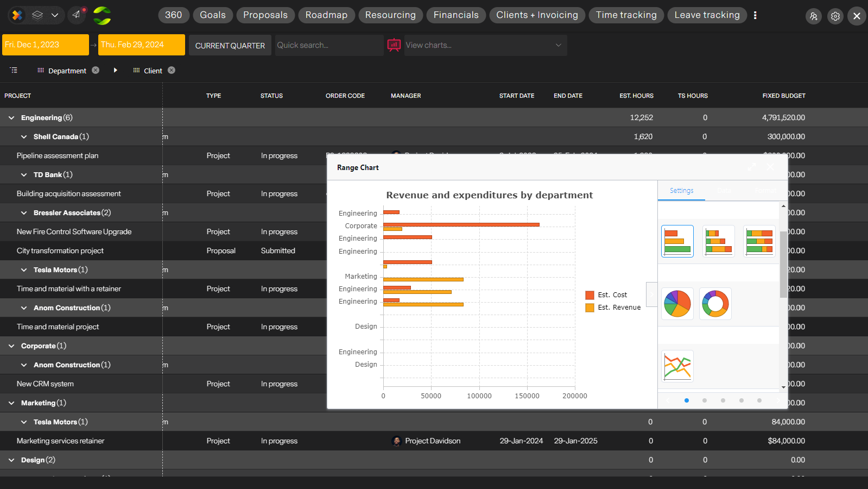Click the green swirl company logo
The height and width of the screenshot is (489, 868).
102,15
